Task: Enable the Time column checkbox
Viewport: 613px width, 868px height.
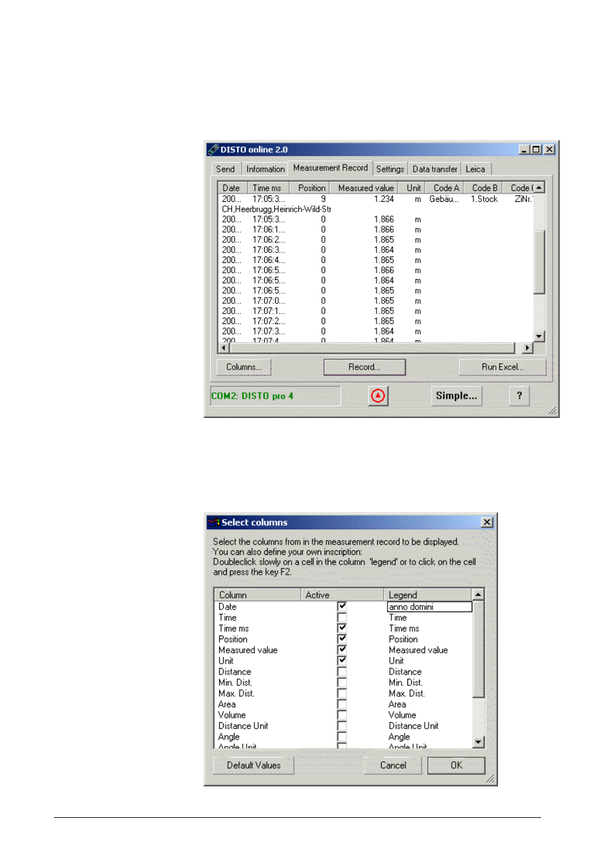Action: point(342,617)
